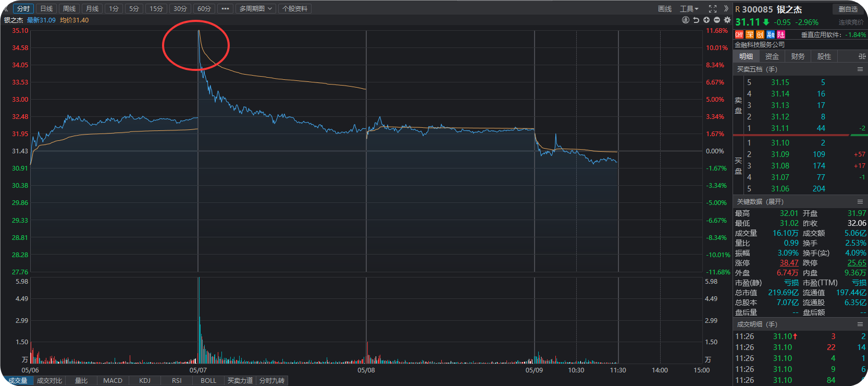Screen dimensions: 868x386
Task: Open chart settings gear icon
Action: click(x=727, y=20)
